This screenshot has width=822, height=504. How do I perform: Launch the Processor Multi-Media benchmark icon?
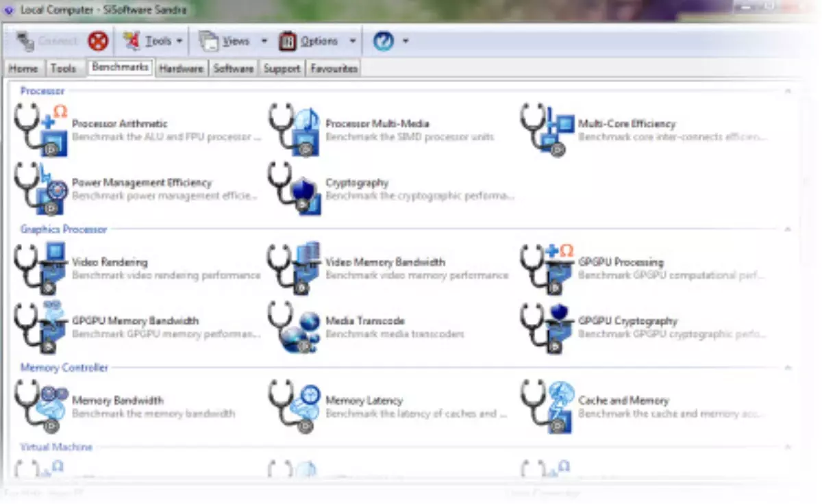(x=295, y=130)
